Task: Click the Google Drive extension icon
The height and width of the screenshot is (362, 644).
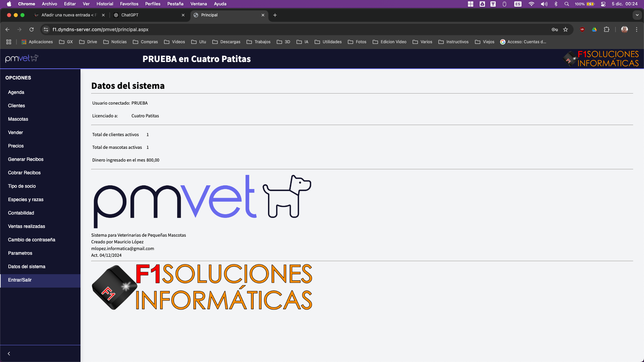Action: 594,29
